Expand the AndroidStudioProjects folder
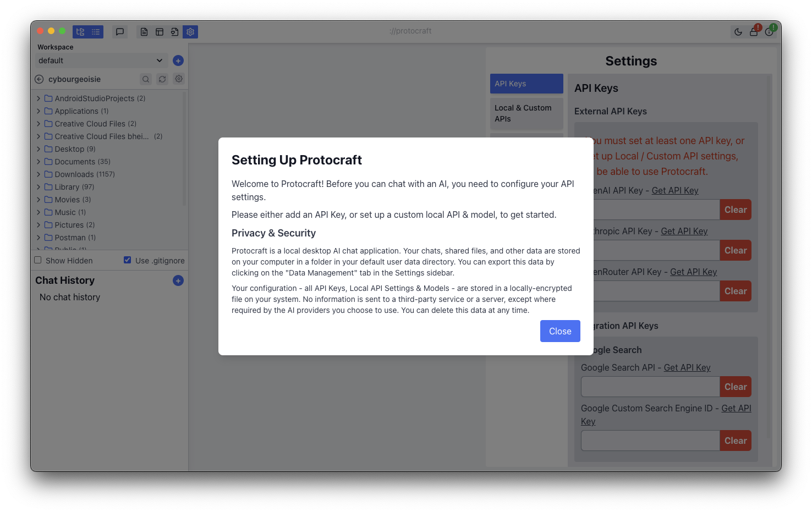Image resolution: width=812 pixels, height=512 pixels. click(x=39, y=98)
